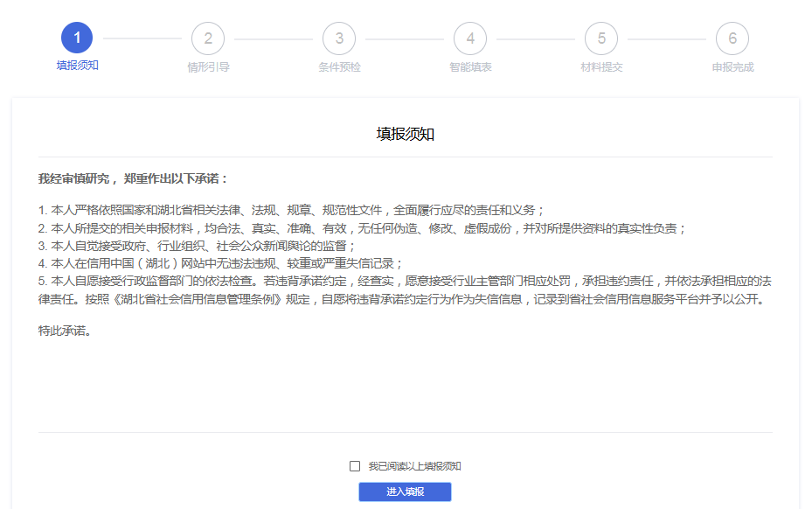Click the step 6 申报完成 circle

pyautogui.click(x=732, y=38)
